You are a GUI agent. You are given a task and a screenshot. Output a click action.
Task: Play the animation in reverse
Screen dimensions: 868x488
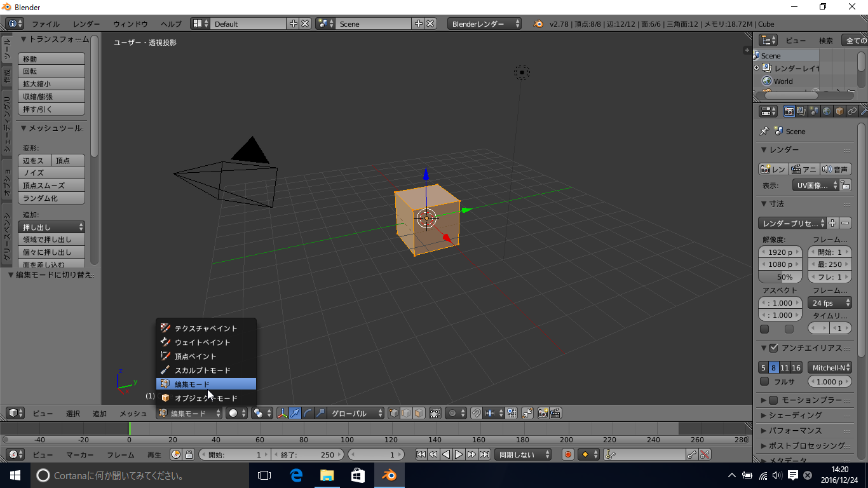(x=446, y=454)
